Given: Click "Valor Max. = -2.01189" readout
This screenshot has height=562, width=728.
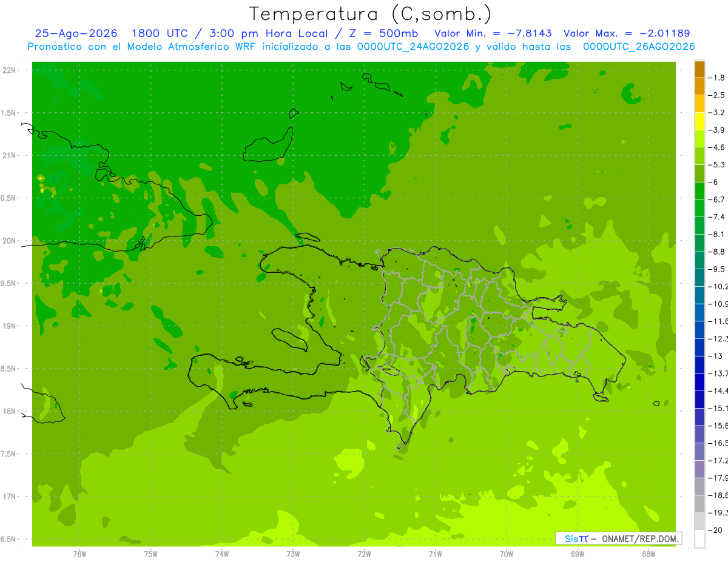Looking at the screenshot, I should 627,33.
